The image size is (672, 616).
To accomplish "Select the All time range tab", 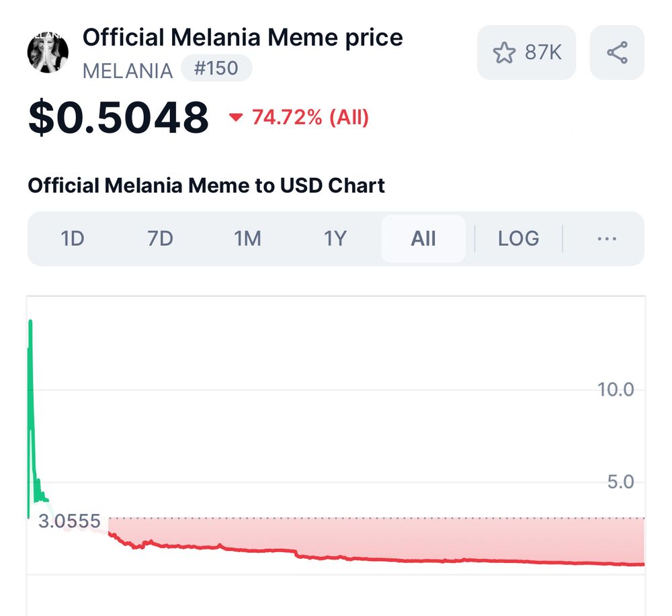I will (x=423, y=238).
